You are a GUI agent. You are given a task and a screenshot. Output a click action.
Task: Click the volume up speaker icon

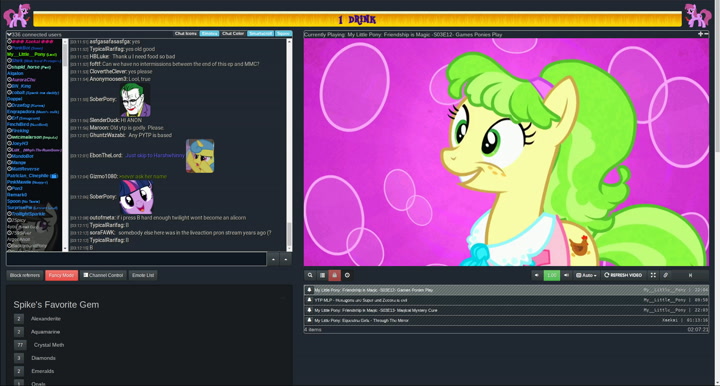click(566, 275)
